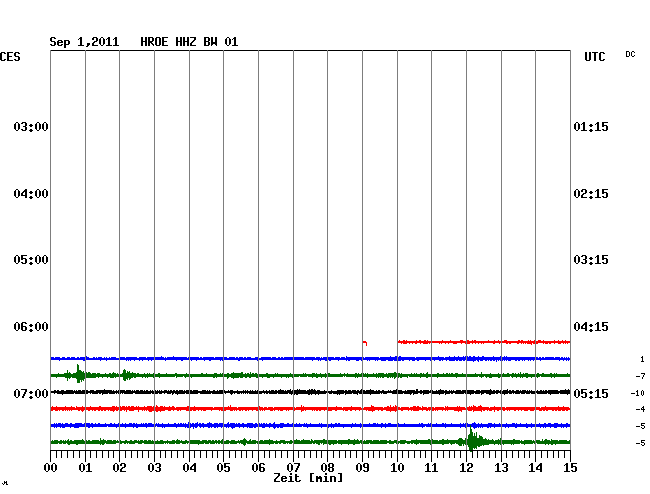Image resolution: width=650 pixels, height=494 pixels.
Task: Select the DC offset value 1
Action: click(642, 359)
